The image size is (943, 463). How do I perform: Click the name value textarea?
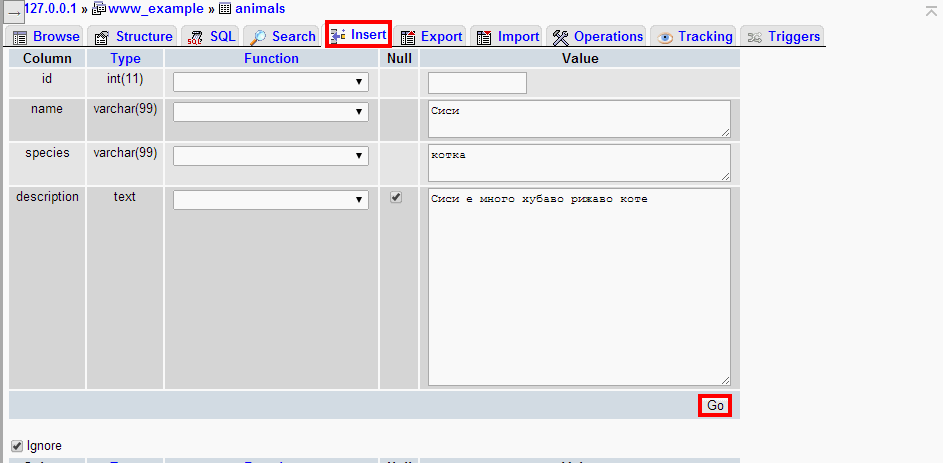coord(580,119)
